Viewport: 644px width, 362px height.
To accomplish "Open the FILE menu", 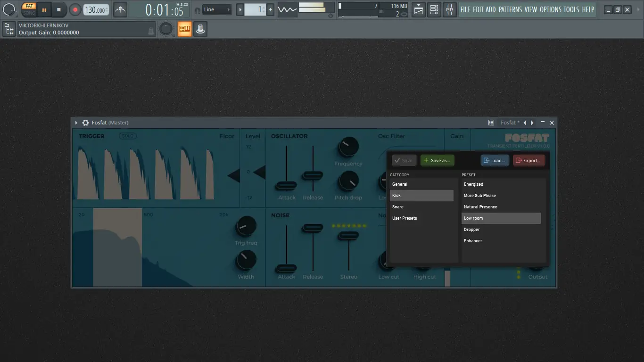I will [465, 9].
